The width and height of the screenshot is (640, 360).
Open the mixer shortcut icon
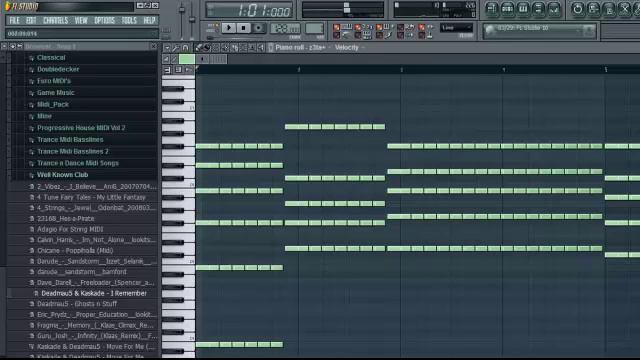coord(554,9)
